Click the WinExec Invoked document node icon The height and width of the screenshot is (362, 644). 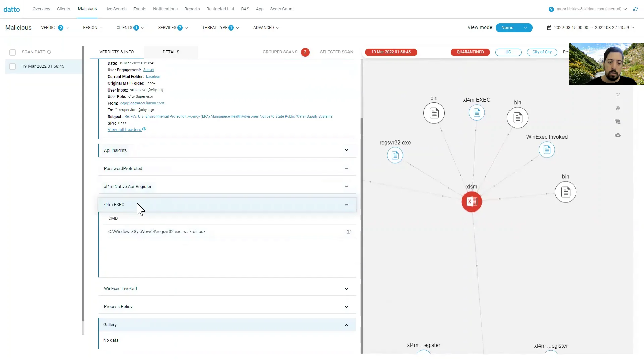(x=547, y=150)
